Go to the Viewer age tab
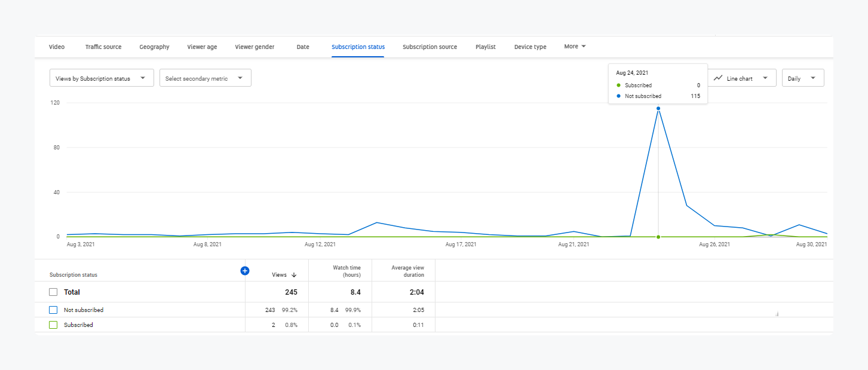Viewport: 868px width, 370px height. pos(202,47)
